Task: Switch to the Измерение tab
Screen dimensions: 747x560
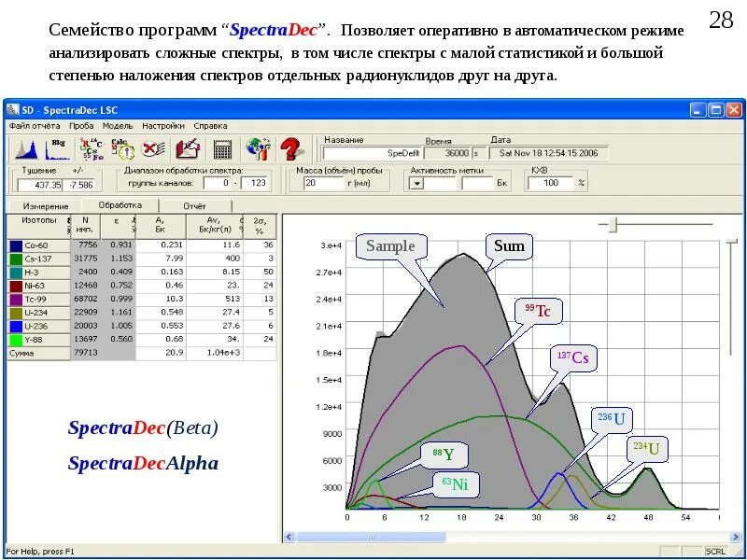Action: [x=45, y=206]
